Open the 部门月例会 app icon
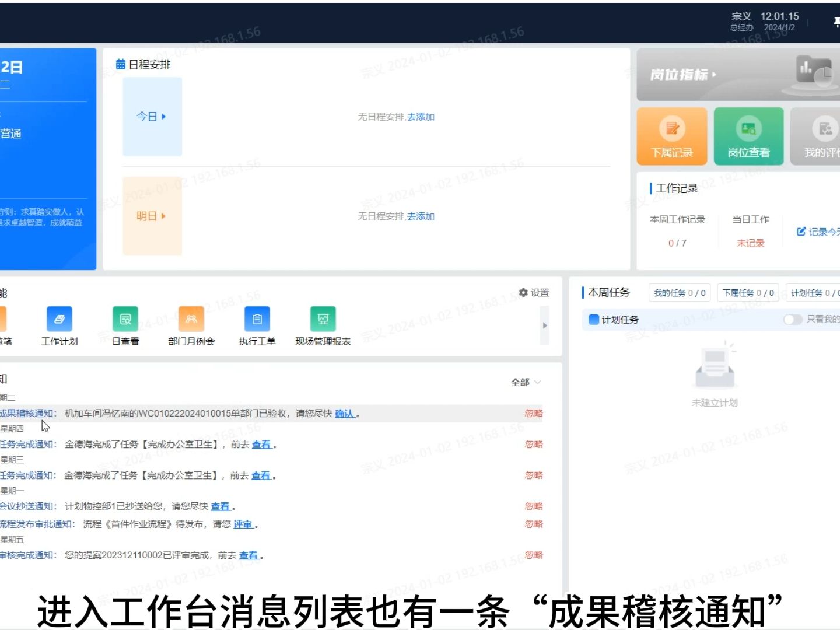Image resolution: width=840 pixels, height=630 pixels. pyautogui.click(x=191, y=319)
